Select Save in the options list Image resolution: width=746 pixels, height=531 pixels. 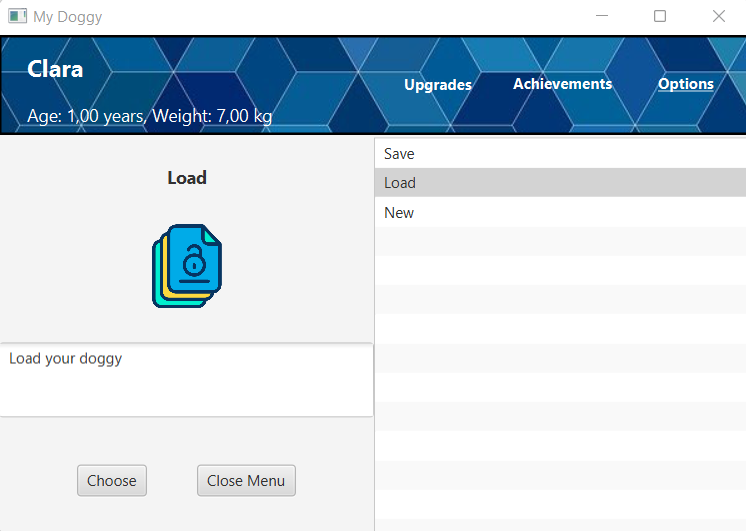pyautogui.click(x=560, y=154)
